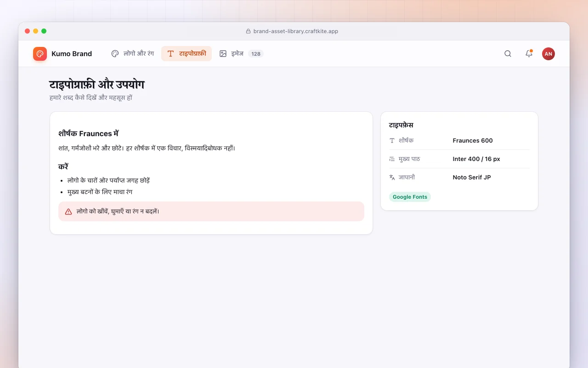The height and width of the screenshot is (368, 588).
Task: Click page title टाइपोग्राफ़ी और उपयोग
Action: pos(97,85)
